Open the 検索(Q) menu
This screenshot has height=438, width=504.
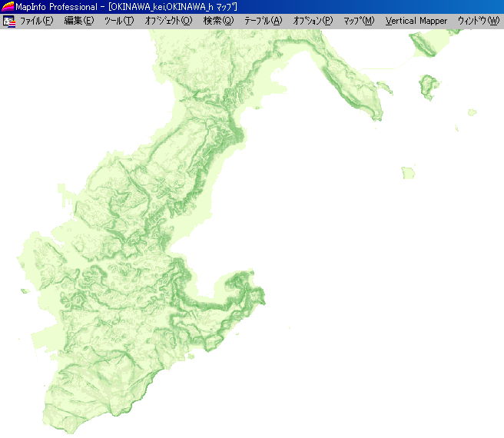(x=218, y=21)
